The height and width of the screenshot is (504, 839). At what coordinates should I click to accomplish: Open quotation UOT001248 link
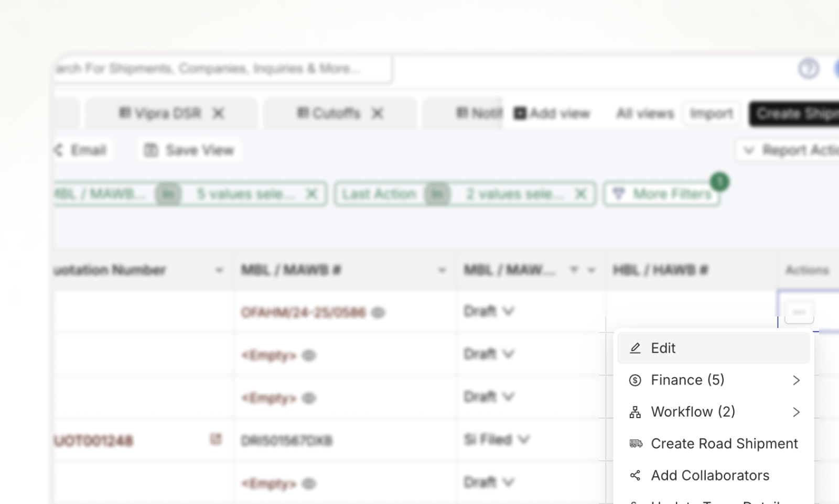coord(93,441)
